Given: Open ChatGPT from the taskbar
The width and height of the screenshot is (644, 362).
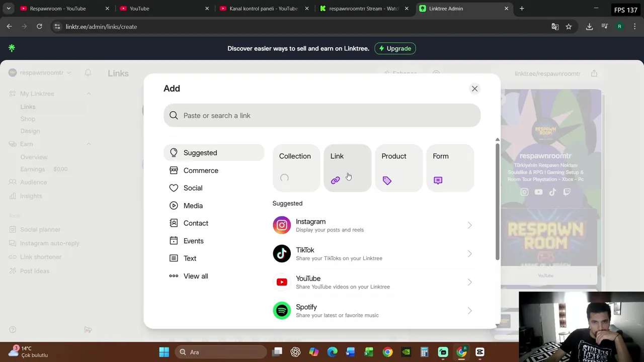Looking at the screenshot, I should pyautogui.click(x=295, y=352).
